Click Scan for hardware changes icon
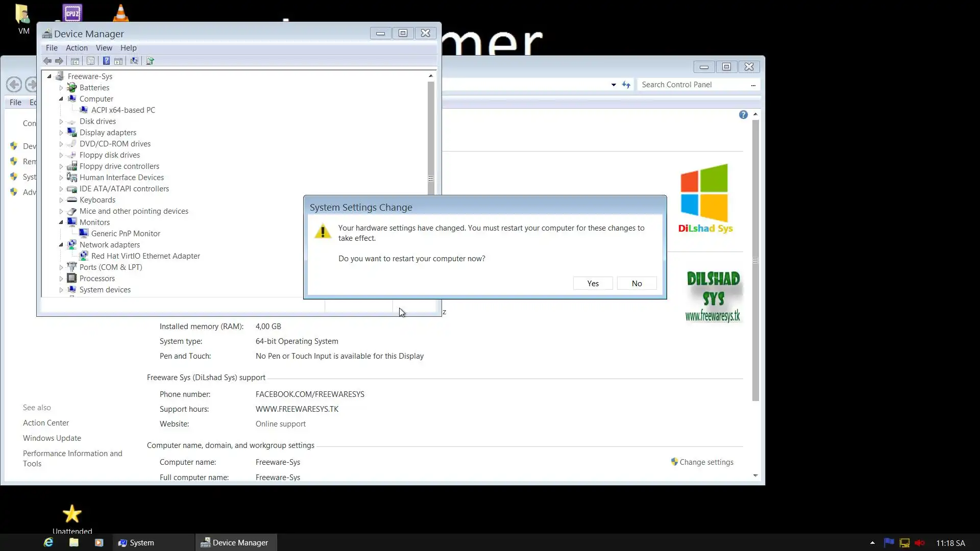 (x=134, y=61)
